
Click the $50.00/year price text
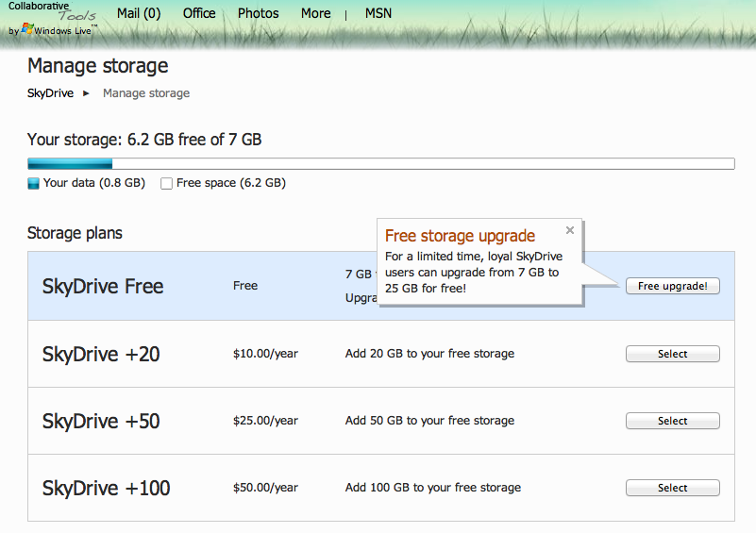click(x=265, y=488)
